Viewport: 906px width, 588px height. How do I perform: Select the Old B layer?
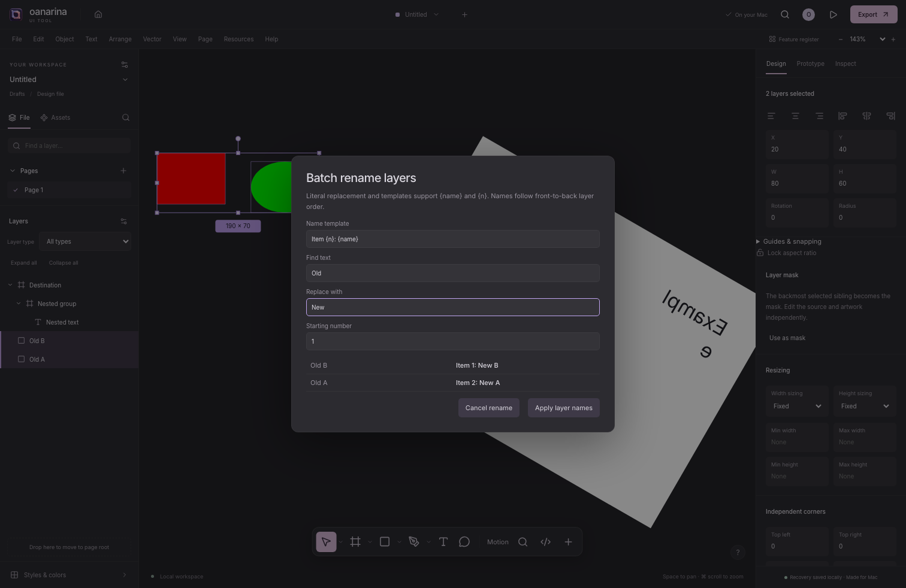pos(70,341)
